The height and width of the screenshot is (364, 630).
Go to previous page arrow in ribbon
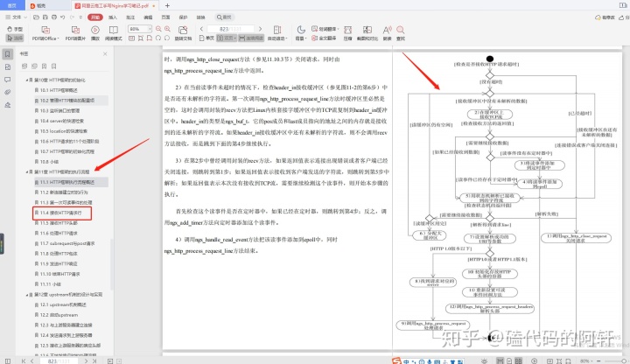point(201,29)
